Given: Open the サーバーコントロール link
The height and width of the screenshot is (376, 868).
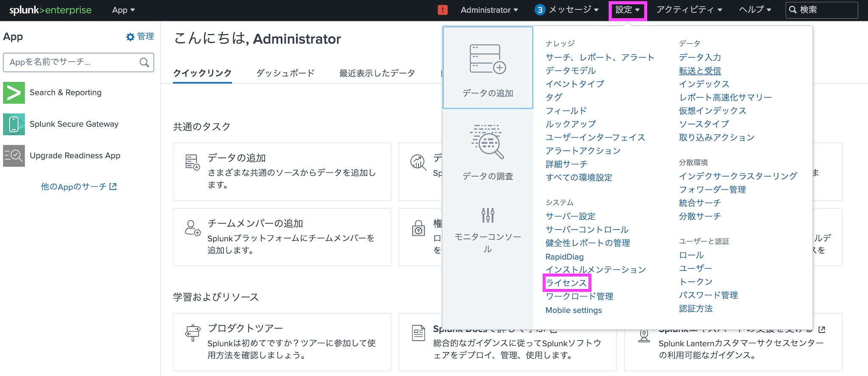Looking at the screenshot, I should (587, 229).
